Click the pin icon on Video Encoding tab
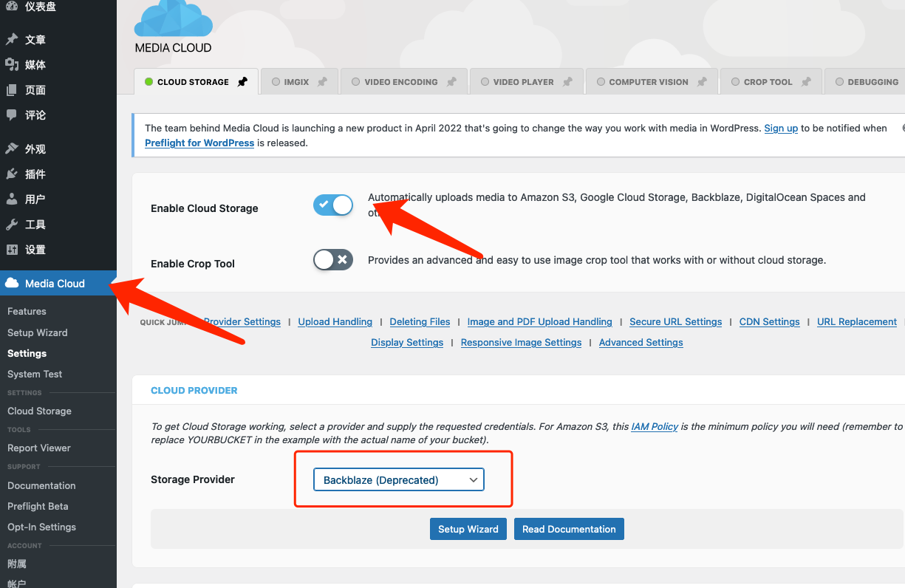 click(451, 82)
